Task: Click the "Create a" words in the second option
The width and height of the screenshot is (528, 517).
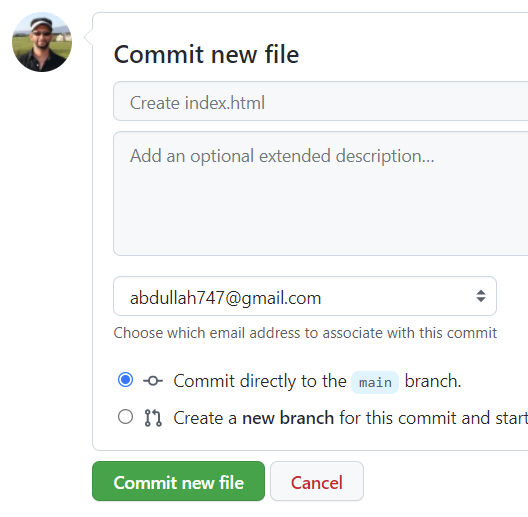Action: [x=205, y=418]
